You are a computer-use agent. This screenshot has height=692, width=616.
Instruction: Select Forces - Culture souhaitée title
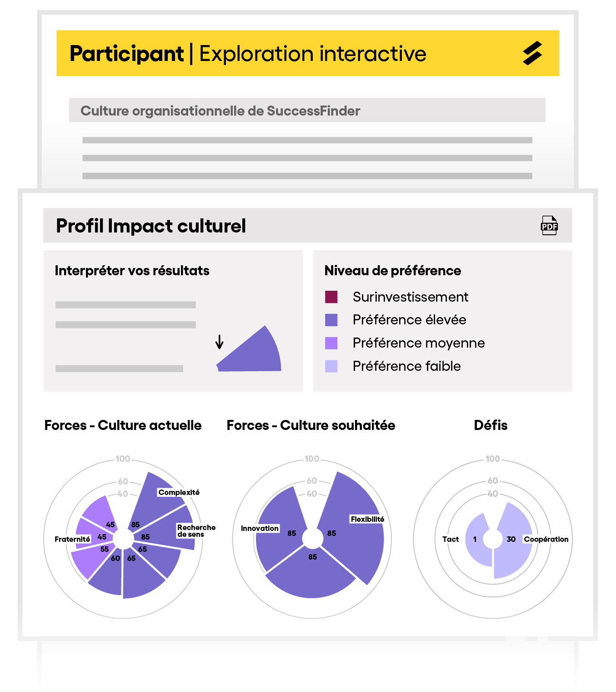(311, 425)
